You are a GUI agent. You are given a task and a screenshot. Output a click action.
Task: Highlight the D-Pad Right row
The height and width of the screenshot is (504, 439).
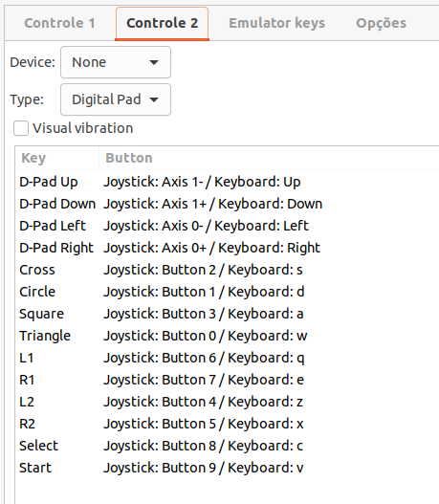pos(228,248)
